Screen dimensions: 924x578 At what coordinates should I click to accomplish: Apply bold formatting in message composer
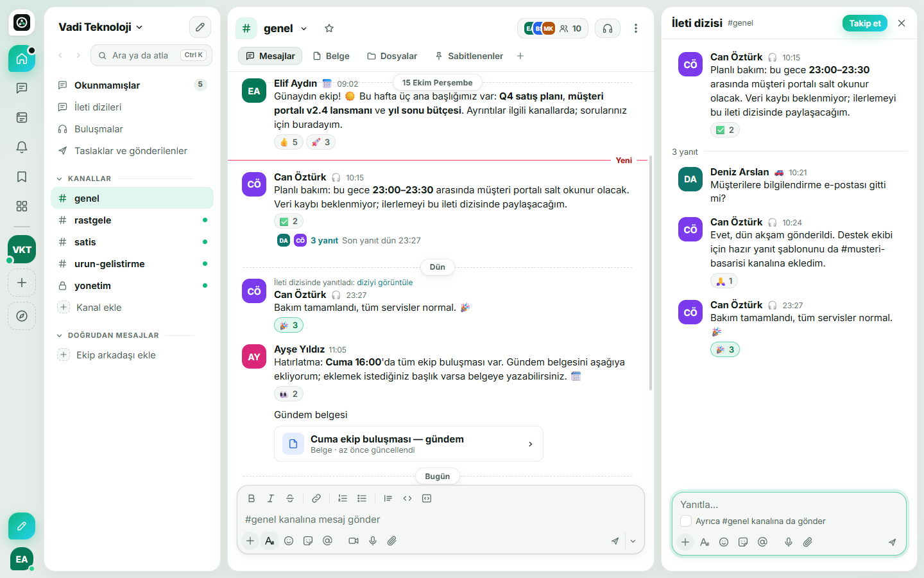click(252, 498)
